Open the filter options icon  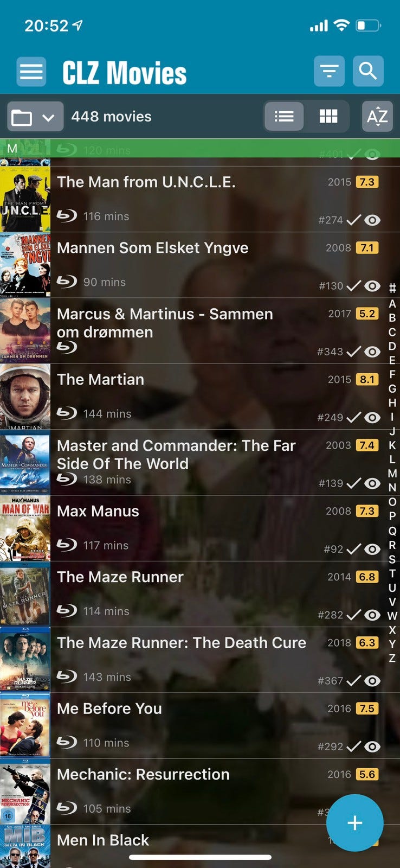pyautogui.click(x=329, y=71)
